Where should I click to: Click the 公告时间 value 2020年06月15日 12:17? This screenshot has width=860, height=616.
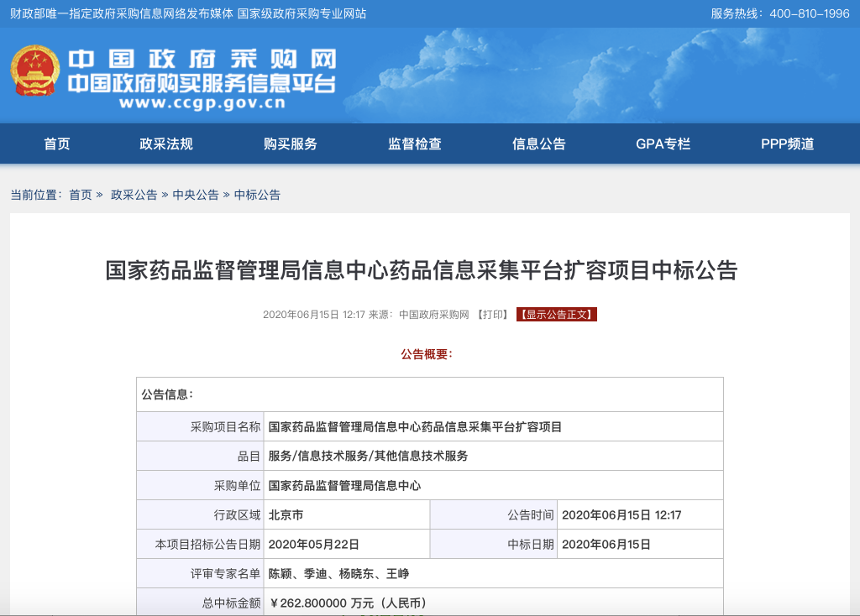point(621,515)
